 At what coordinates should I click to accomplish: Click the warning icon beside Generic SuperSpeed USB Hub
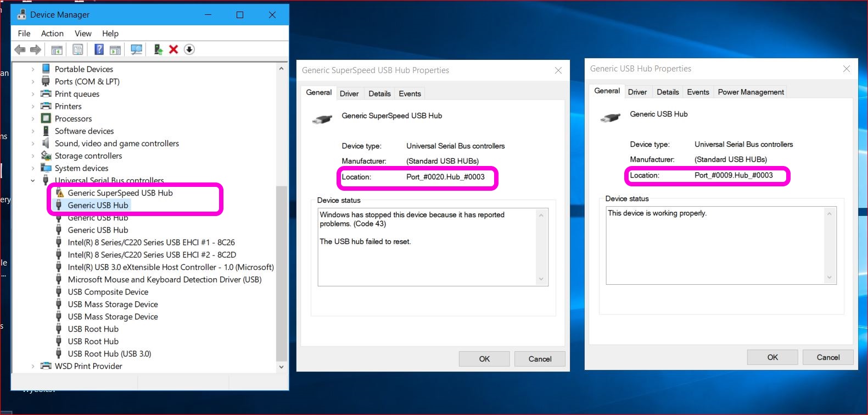point(60,193)
